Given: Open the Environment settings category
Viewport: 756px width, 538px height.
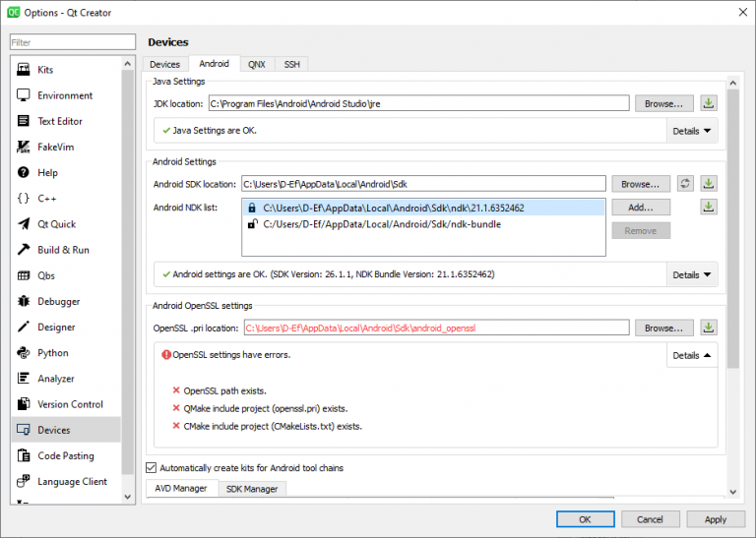Looking at the screenshot, I should pos(66,95).
